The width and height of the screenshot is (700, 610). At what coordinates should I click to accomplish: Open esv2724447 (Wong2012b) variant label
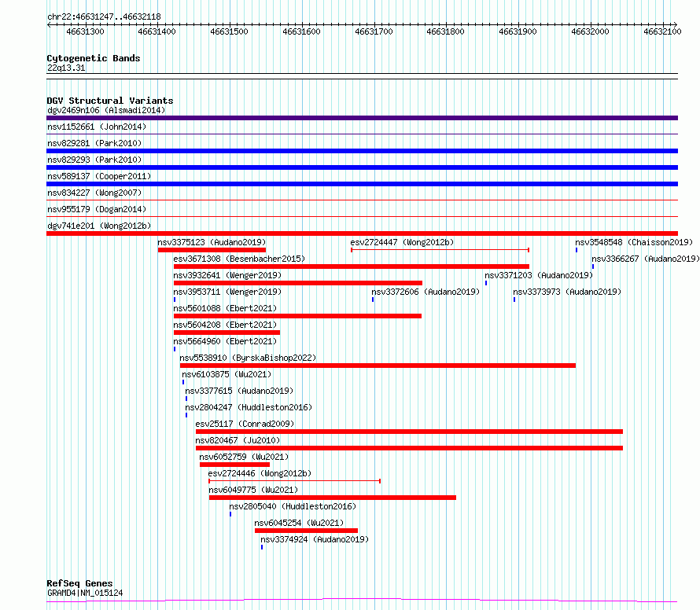pyautogui.click(x=402, y=242)
